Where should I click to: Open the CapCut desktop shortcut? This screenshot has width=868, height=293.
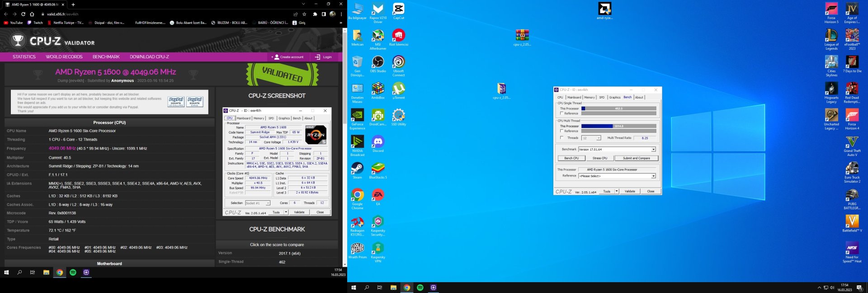click(398, 12)
